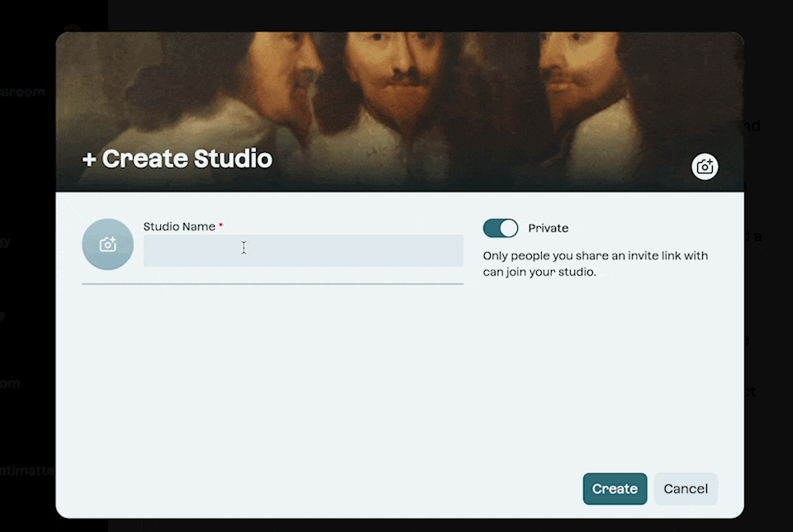The image size is (793, 532).
Task: Toggle the Private studio switch
Action: [x=501, y=228]
